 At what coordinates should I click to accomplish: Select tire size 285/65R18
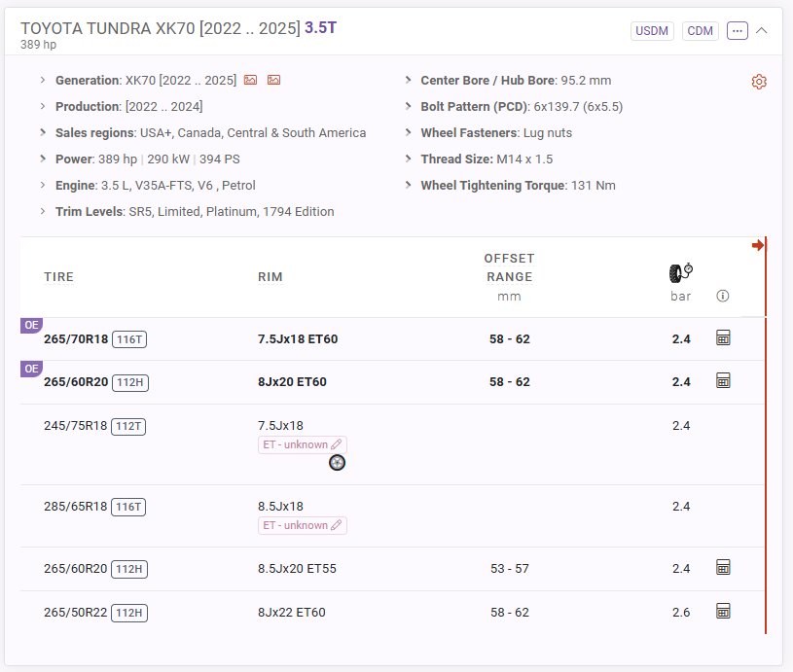[x=75, y=507]
